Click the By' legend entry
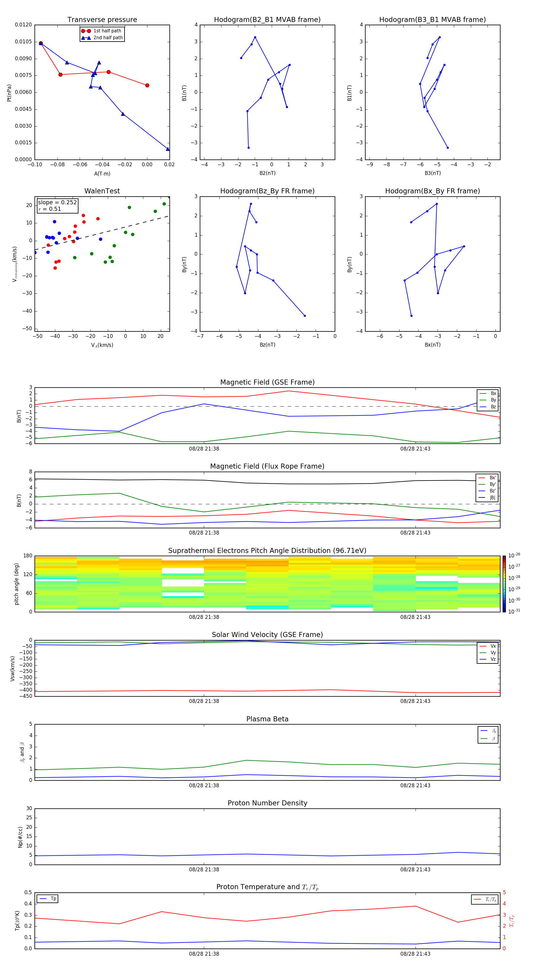 coord(487,484)
